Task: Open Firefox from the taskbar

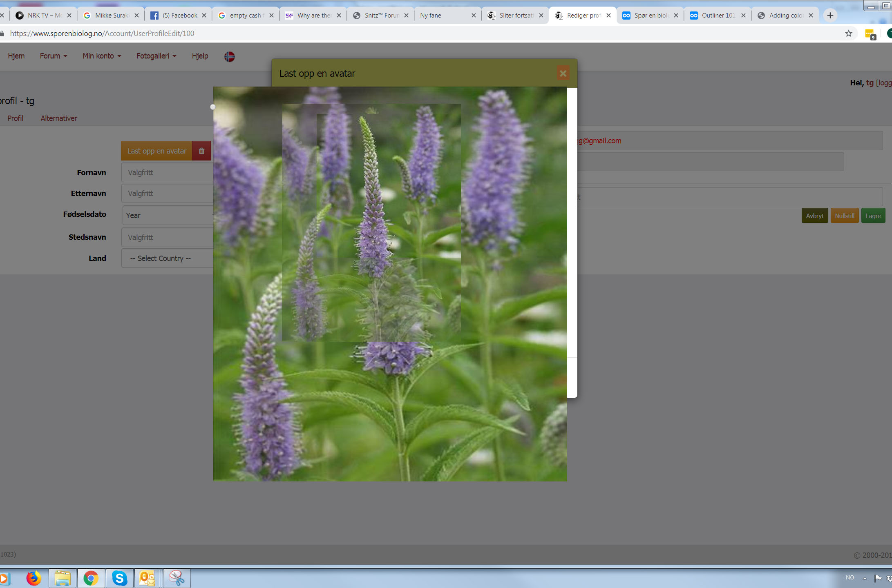Action: (34, 578)
